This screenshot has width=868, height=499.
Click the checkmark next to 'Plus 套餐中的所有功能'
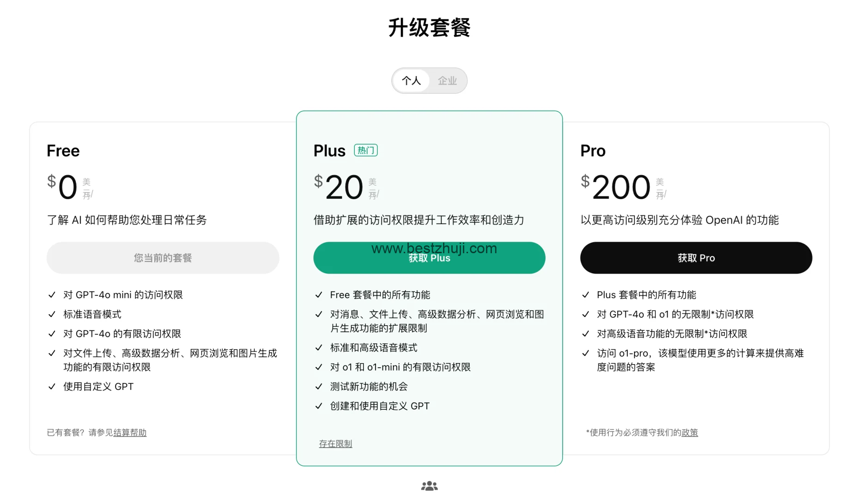585,294
